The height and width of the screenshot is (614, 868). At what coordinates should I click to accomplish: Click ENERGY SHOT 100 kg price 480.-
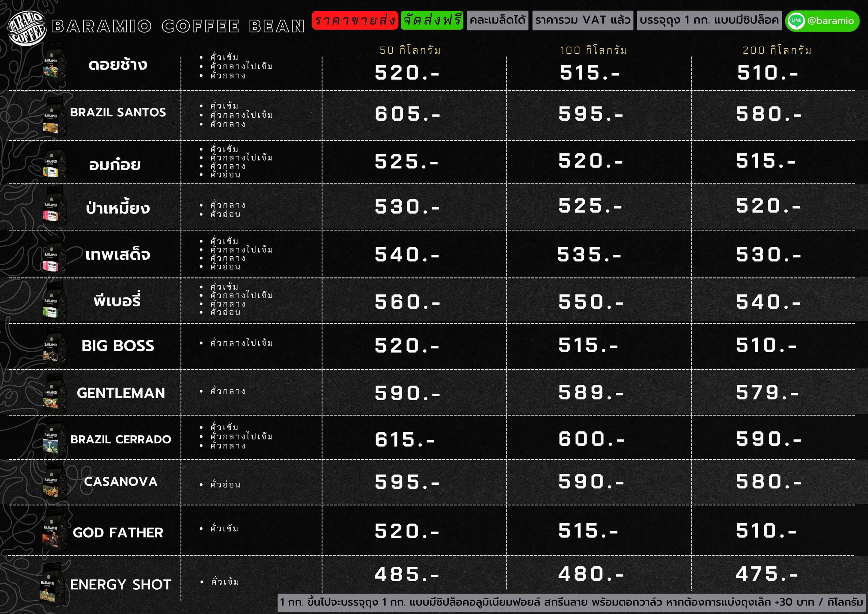[x=591, y=574]
